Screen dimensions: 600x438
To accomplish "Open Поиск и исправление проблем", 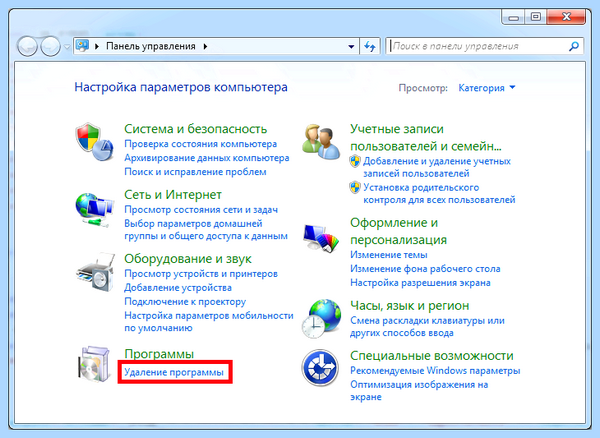I will coord(195,172).
